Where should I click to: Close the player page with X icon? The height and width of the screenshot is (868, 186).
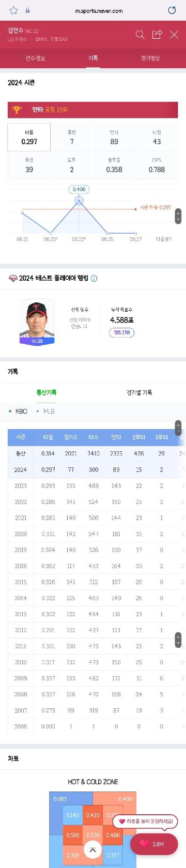pos(174,35)
